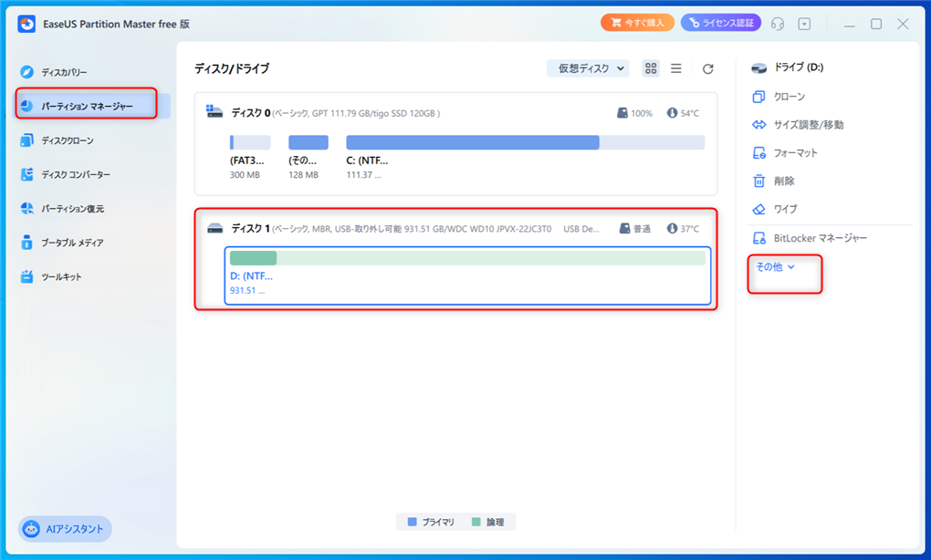The width and height of the screenshot is (931, 560).
Task: Open the title bar dropdown menu icon
Action: click(x=804, y=24)
